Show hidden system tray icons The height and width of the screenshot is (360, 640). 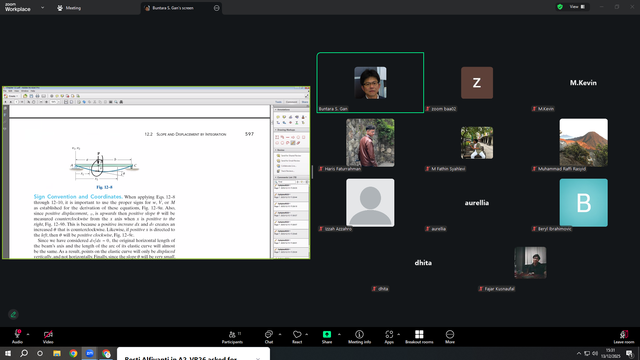[578, 353]
